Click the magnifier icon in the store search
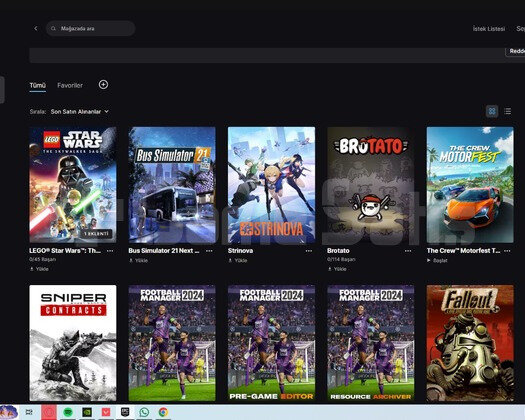Screen dimensions: 525x420 click(53, 28)
